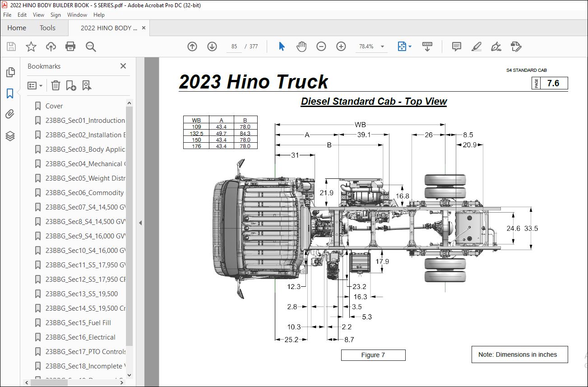Go to the previous page with the up arrow
This screenshot has height=387, width=588.
192,47
